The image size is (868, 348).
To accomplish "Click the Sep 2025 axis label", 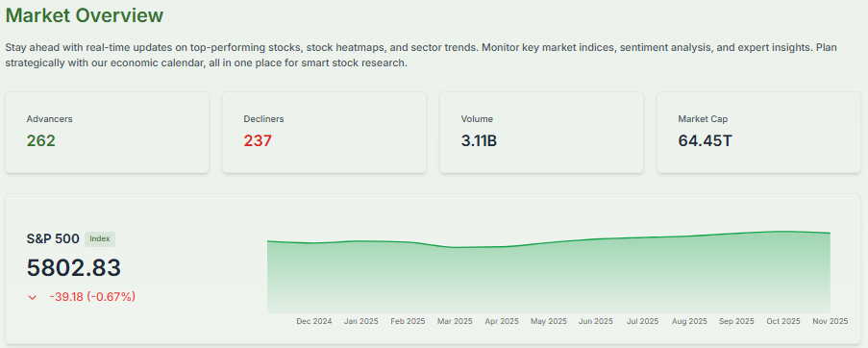I will [x=736, y=321].
